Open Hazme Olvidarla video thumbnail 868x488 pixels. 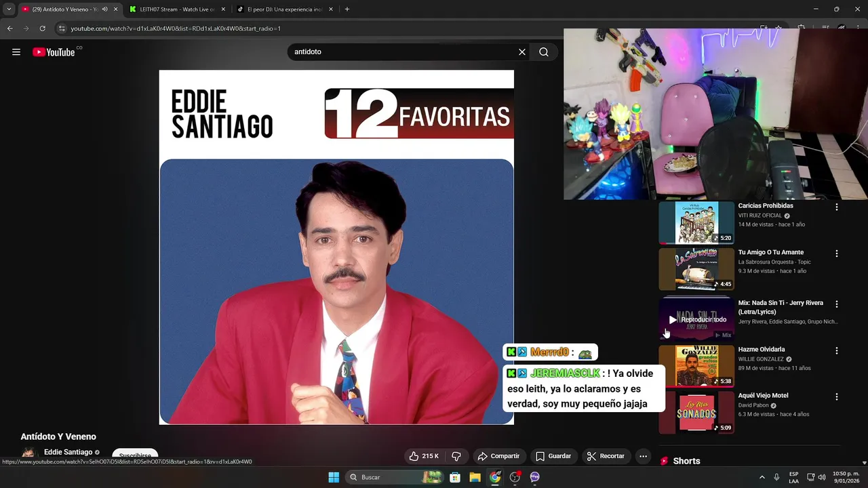click(696, 366)
